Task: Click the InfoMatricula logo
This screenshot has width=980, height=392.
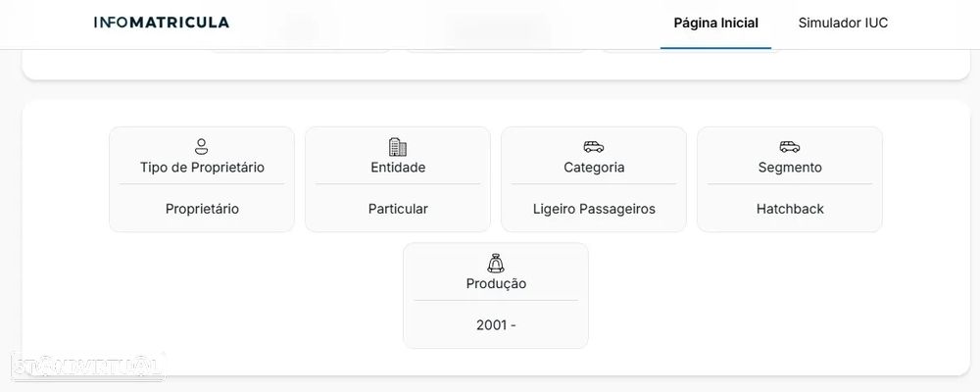Action: pyautogui.click(x=162, y=23)
